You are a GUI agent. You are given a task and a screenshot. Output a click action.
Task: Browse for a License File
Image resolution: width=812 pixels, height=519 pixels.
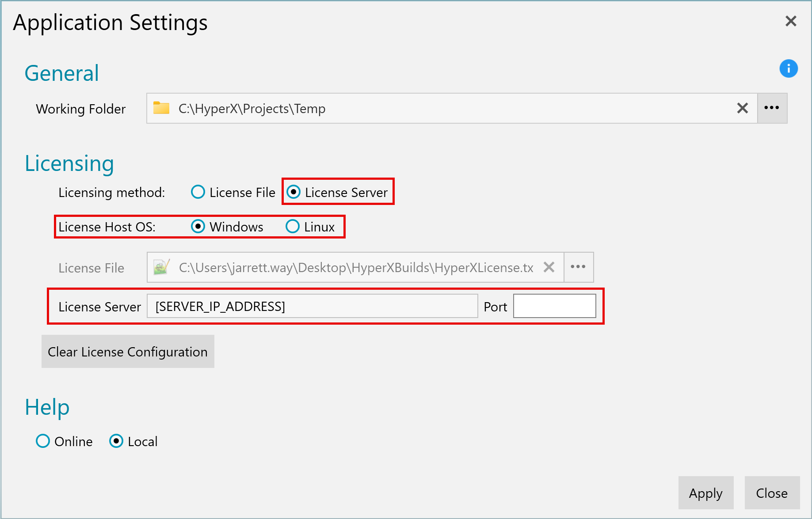[579, 267]
